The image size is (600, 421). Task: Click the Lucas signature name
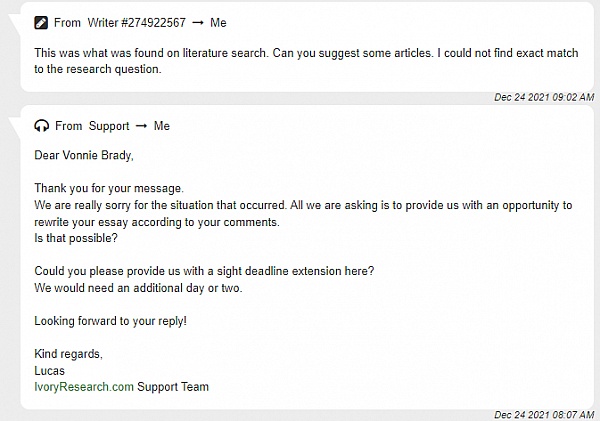click(x=49, y=370)
